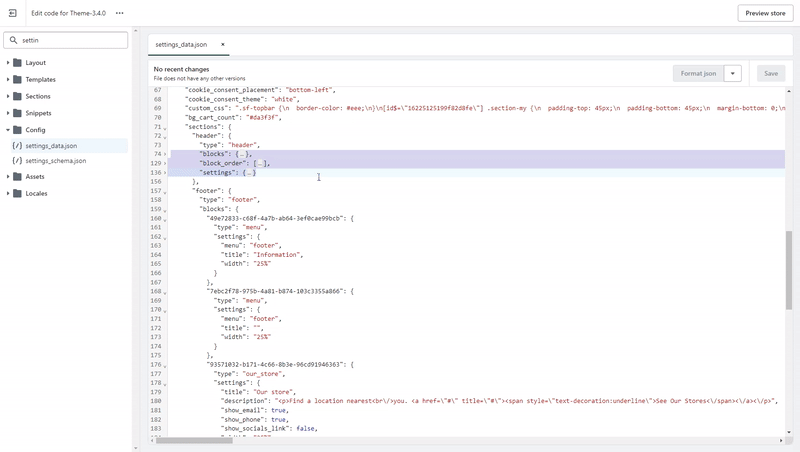Click the Save button
The width and height of the screenshot is (800, 452).
770,73
